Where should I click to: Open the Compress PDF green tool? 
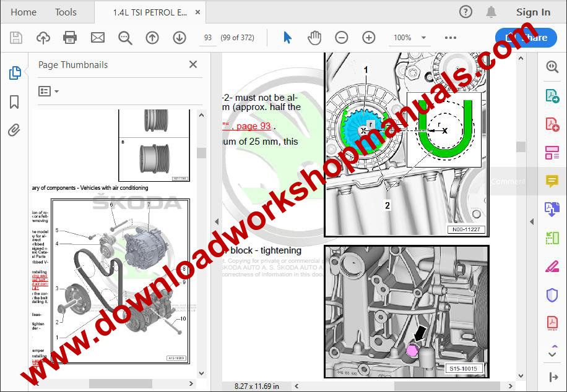[552, 238]
